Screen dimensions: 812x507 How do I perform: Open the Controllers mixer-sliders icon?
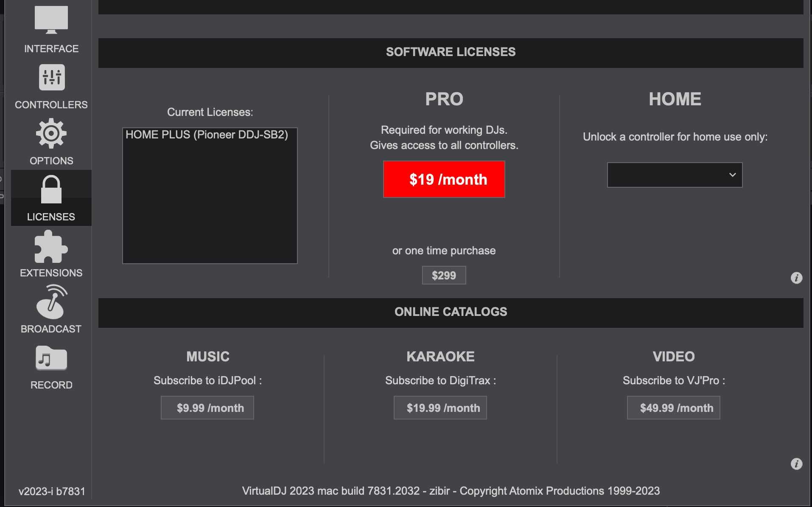(52, 77)
